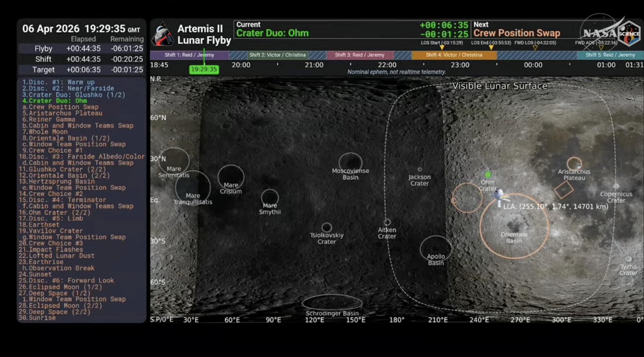Select "5.Aristarchus Plateau" in the target list
Viewport: 644px width, 357px height.
click(62, 113)
